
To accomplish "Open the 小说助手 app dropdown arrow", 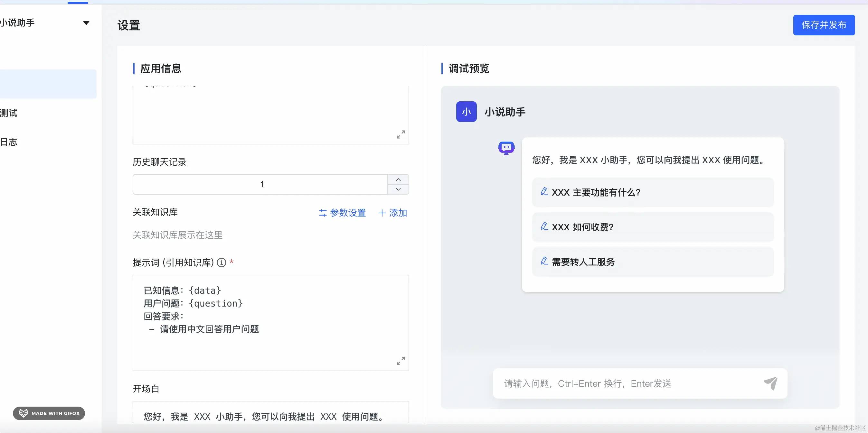I will 86,23.
